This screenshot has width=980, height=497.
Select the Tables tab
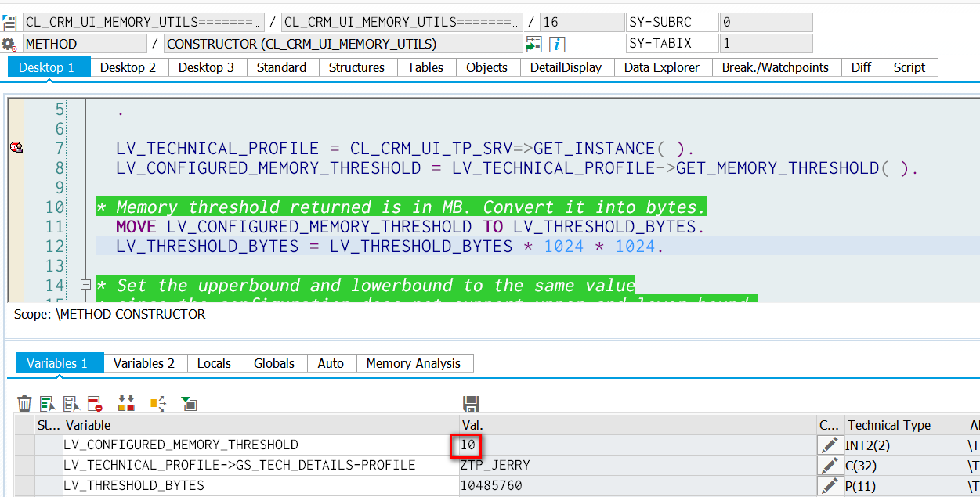(425, 67)
